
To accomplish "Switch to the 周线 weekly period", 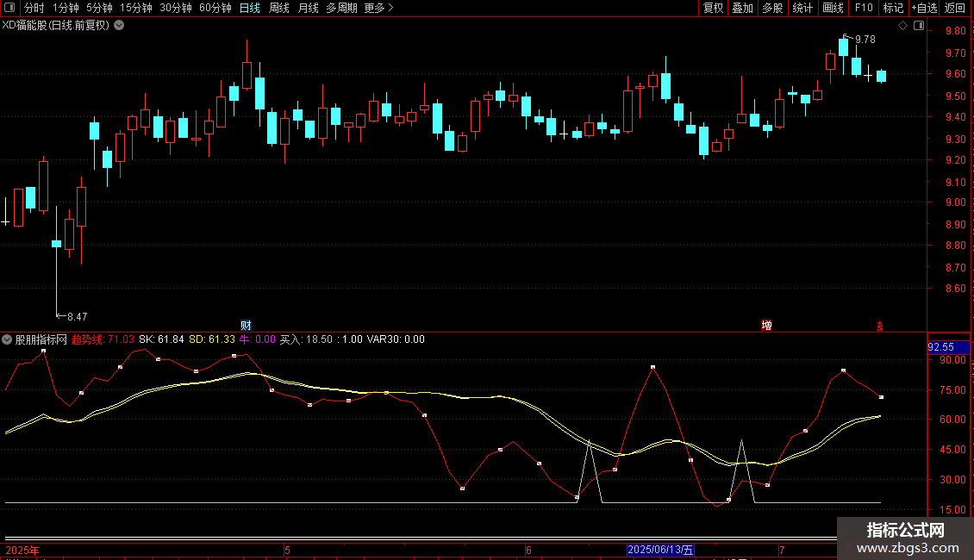I will click(x=279, y=9).
